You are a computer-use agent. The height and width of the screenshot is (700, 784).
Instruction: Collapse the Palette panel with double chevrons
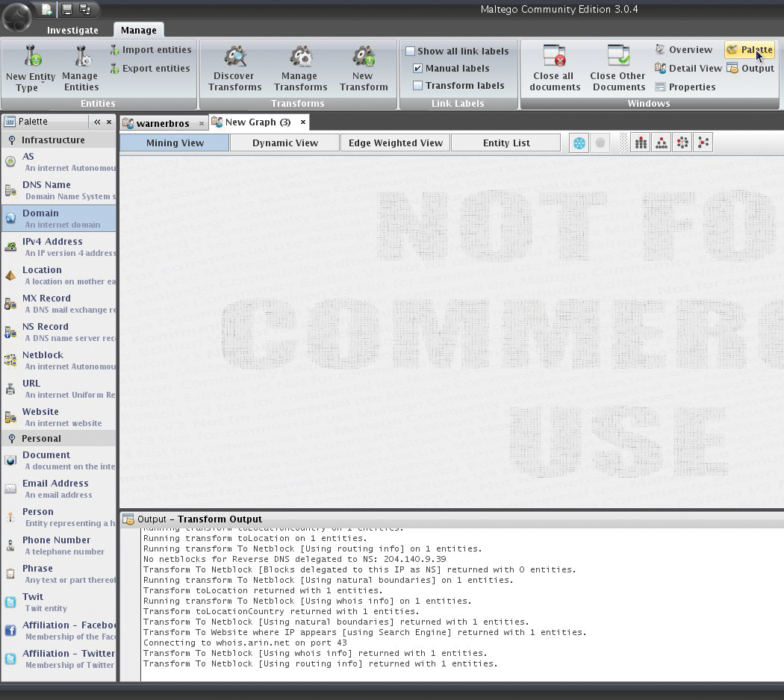[96, 121]
